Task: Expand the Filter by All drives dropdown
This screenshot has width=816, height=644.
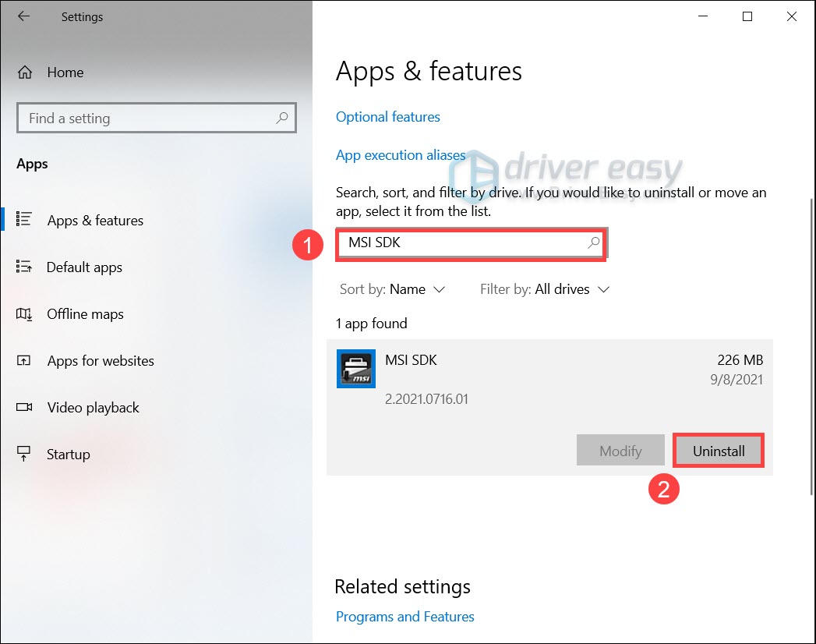Action: click(544, 289)
